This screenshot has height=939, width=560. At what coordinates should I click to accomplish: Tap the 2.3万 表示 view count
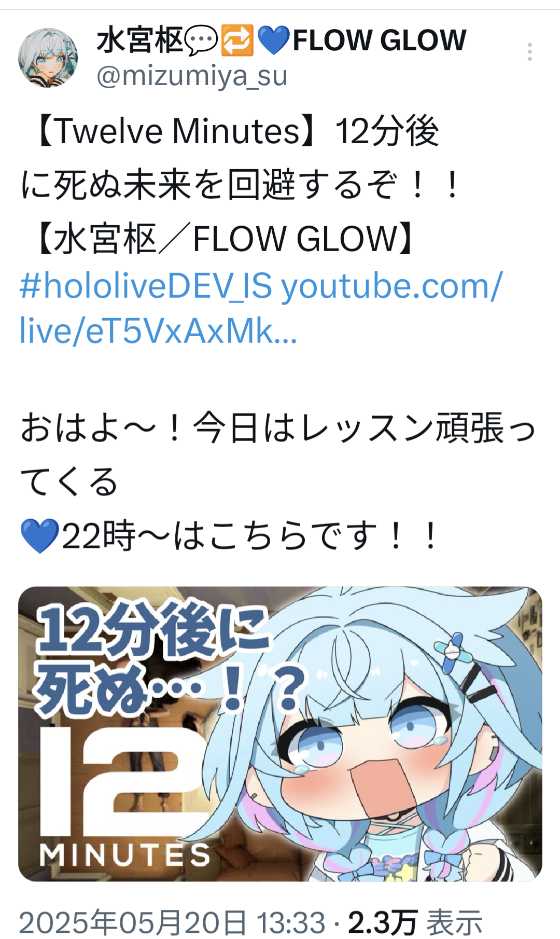pos(415,923)
